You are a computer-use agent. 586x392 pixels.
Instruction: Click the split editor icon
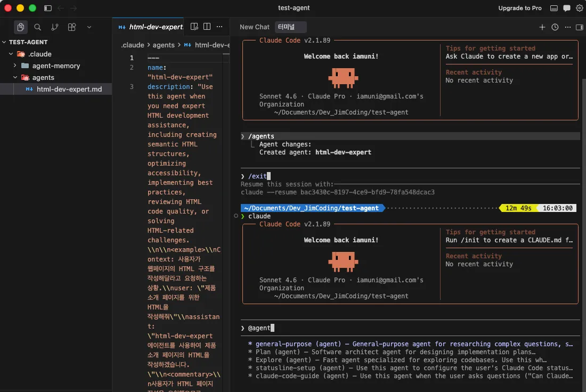point(207,27)
